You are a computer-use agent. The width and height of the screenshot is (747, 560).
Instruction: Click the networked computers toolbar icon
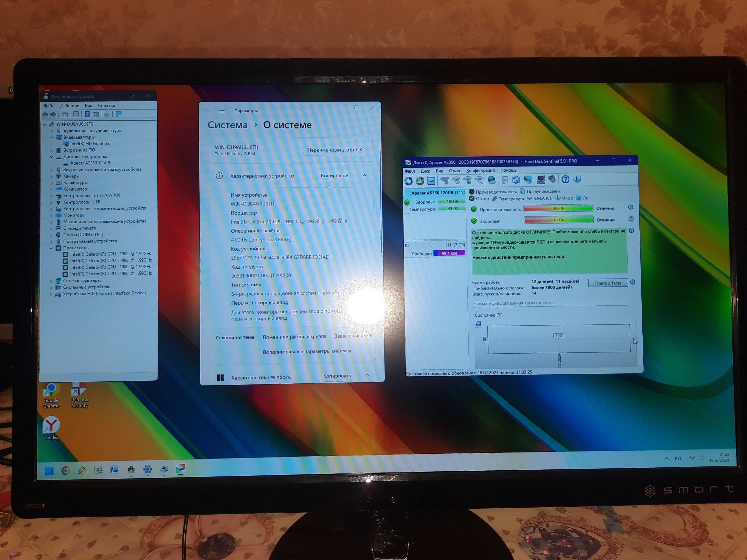pyautogui.click(x=528, y=180)
